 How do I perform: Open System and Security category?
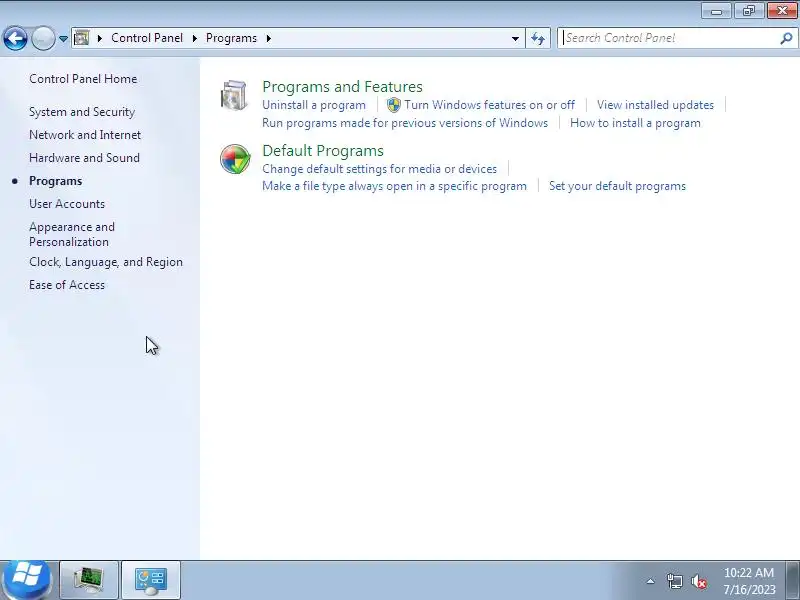pos(82,112)
